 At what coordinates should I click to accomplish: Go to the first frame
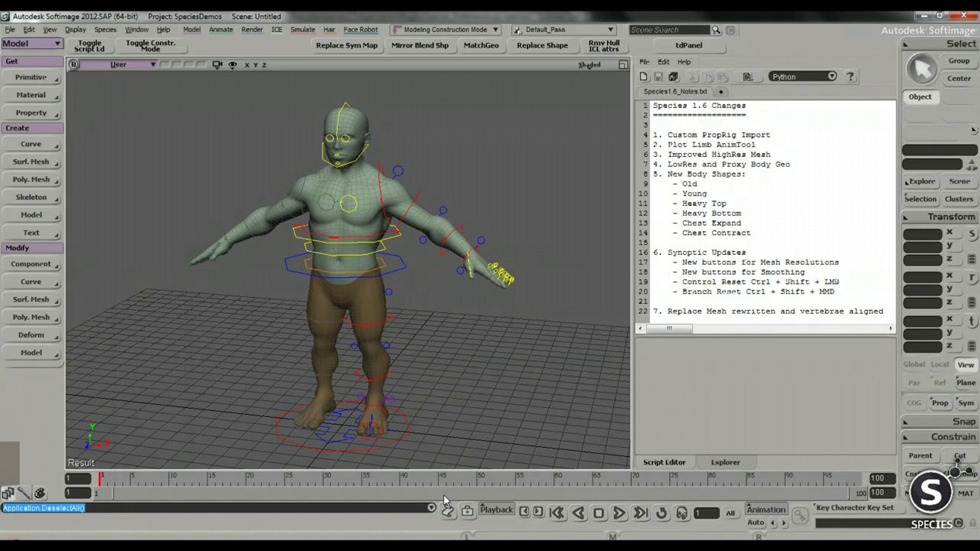tap(557, 513)
